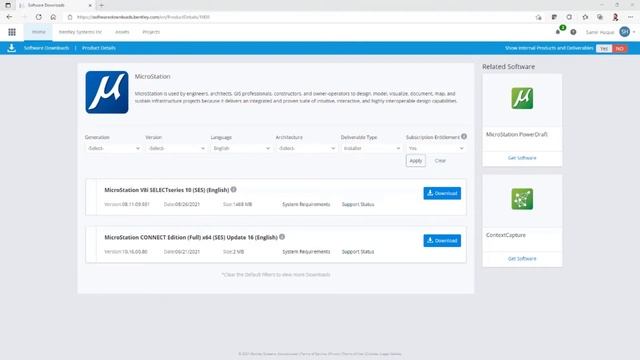Open the Language dropdown
This screenshot has height=360, width=640.
coord(241,148)
